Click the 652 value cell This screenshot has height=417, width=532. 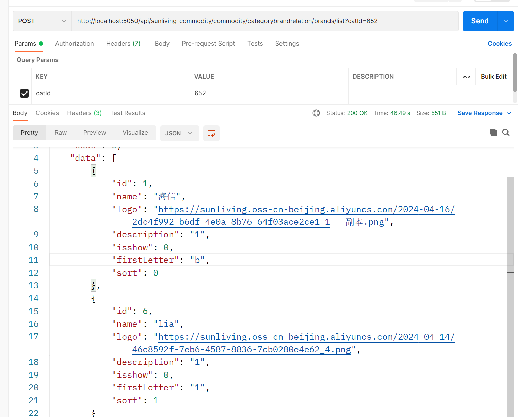pos(269,93)
